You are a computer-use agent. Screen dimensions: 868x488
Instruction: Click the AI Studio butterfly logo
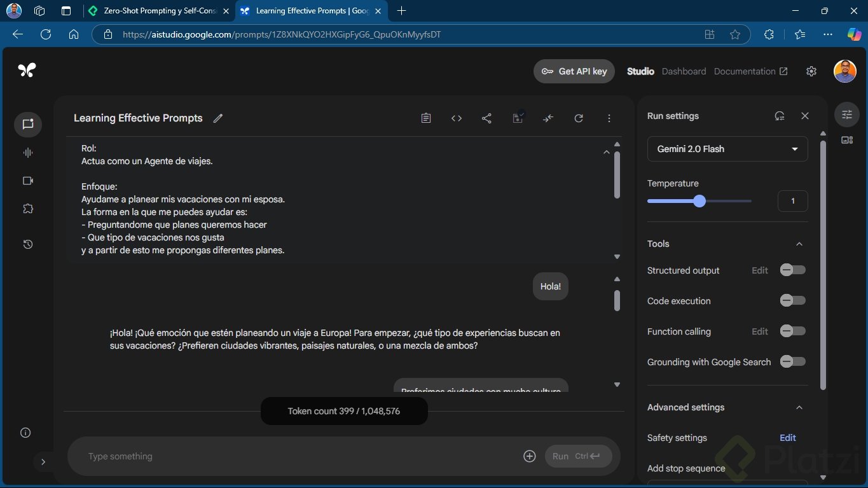click(x=27, y=71)
